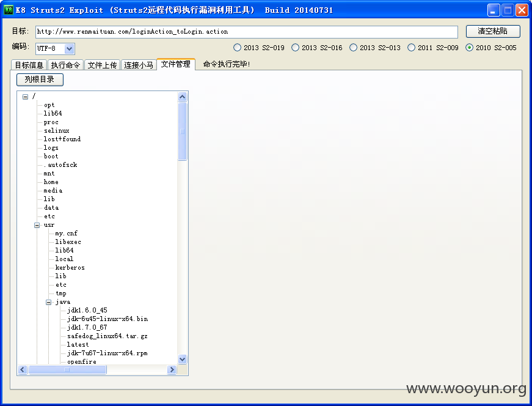Open the 执行命令 tab
Viewport: 532px width, 406px height.
pyautogui.click(x=65, y=65)
